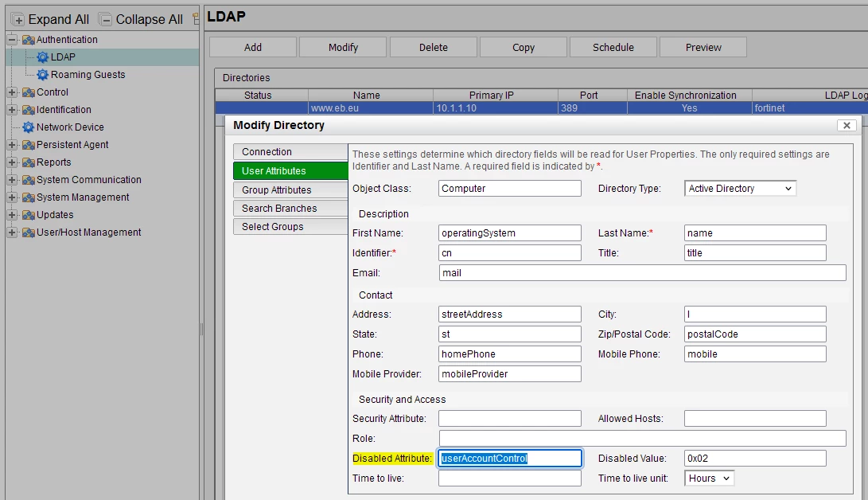Click the Time to live input field
This screenshot has height=500, width=868.
tap(510, 479)
